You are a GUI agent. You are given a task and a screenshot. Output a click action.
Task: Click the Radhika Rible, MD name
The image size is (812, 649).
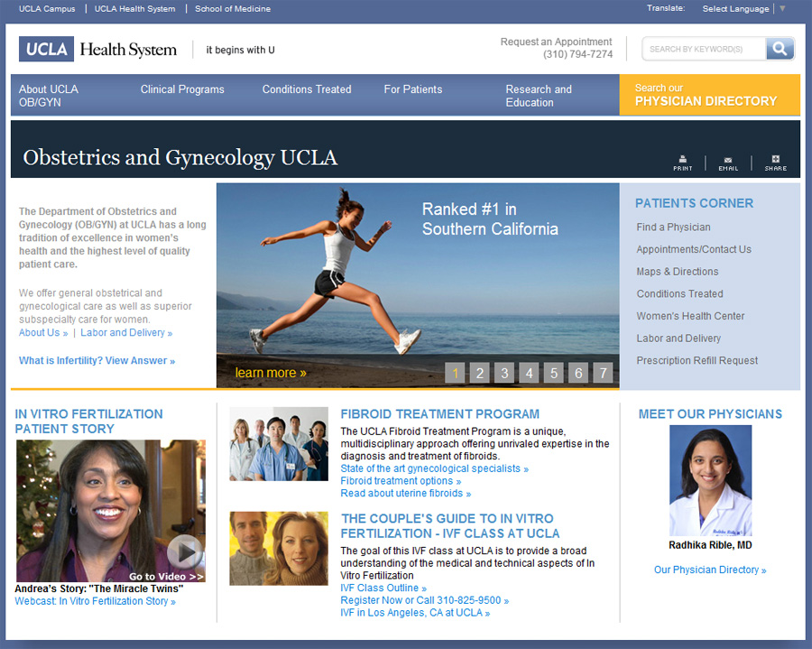click(x=710, y=545)
